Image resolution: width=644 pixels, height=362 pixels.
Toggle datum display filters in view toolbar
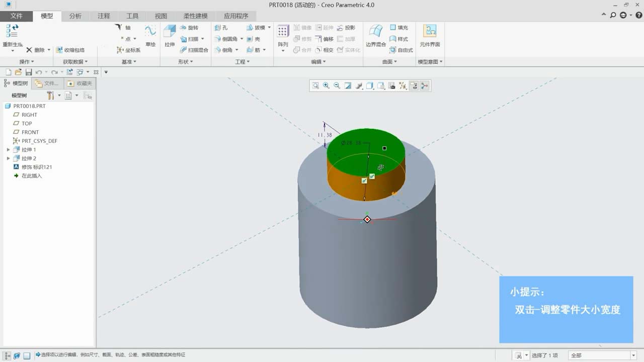[x=403, y=86]
